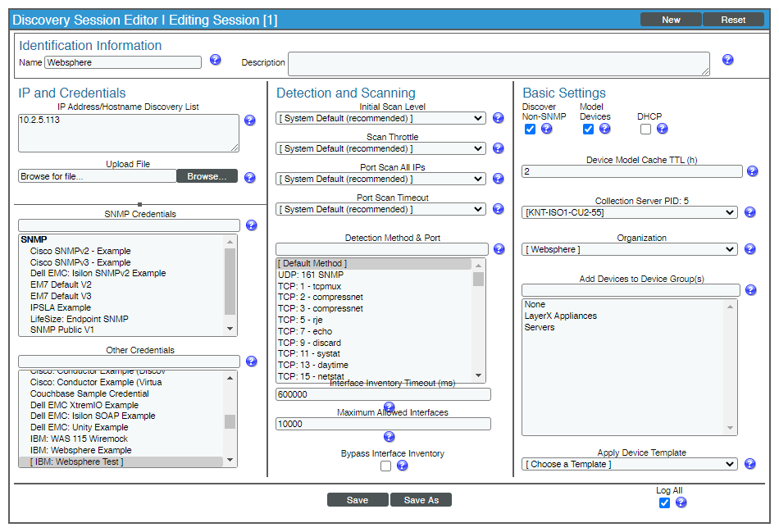Click help icon for Device Model Cache TTL

(752, 171)
